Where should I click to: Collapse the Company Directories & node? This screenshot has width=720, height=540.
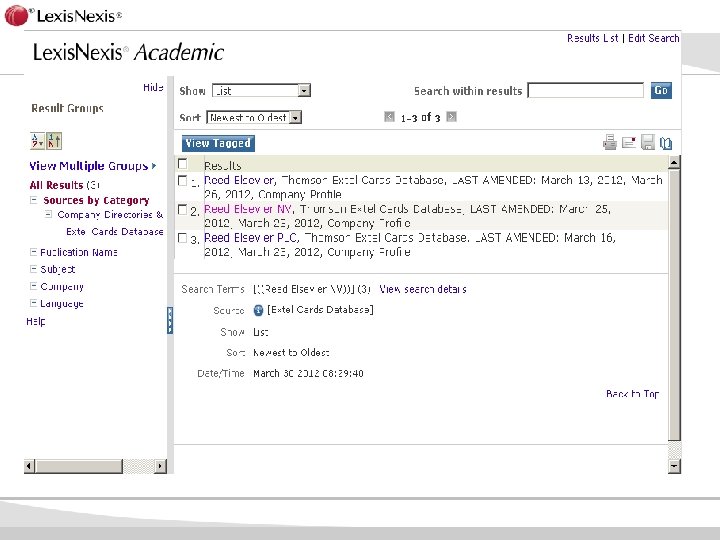coord(48,214)
